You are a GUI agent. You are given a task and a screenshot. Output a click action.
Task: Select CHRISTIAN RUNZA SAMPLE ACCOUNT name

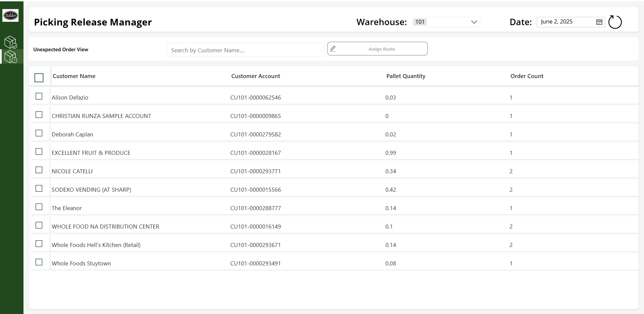tap(101, 116)
